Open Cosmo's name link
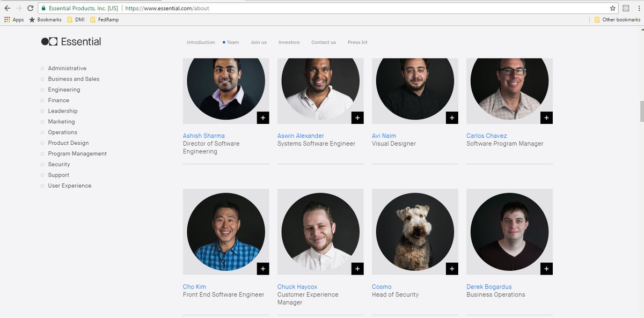 point(382,287)
